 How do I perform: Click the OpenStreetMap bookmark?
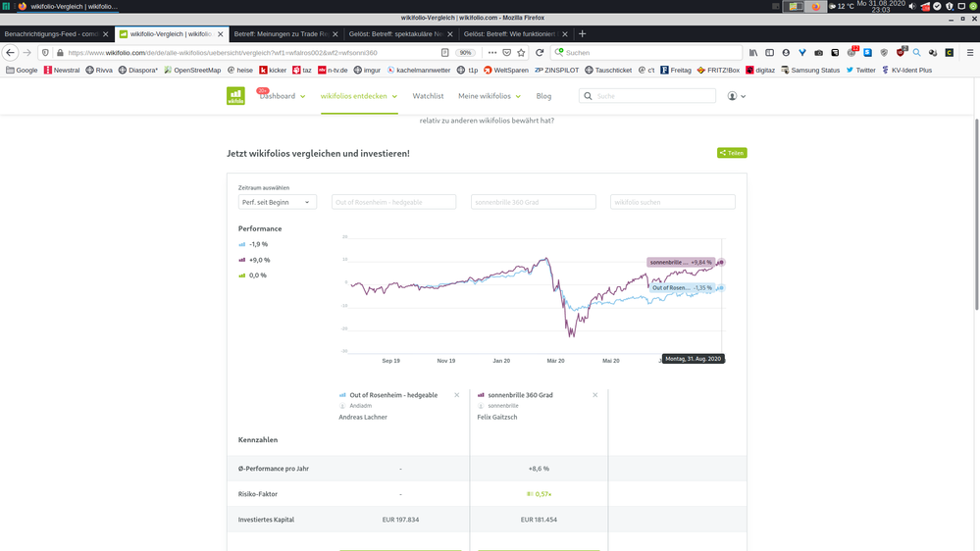(x=191, y=71)
